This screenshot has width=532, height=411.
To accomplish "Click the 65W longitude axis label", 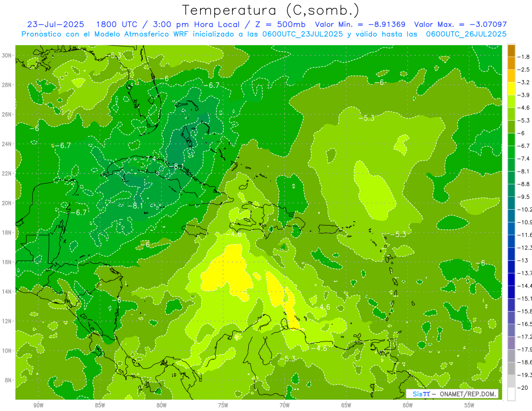I will (346, 405).
